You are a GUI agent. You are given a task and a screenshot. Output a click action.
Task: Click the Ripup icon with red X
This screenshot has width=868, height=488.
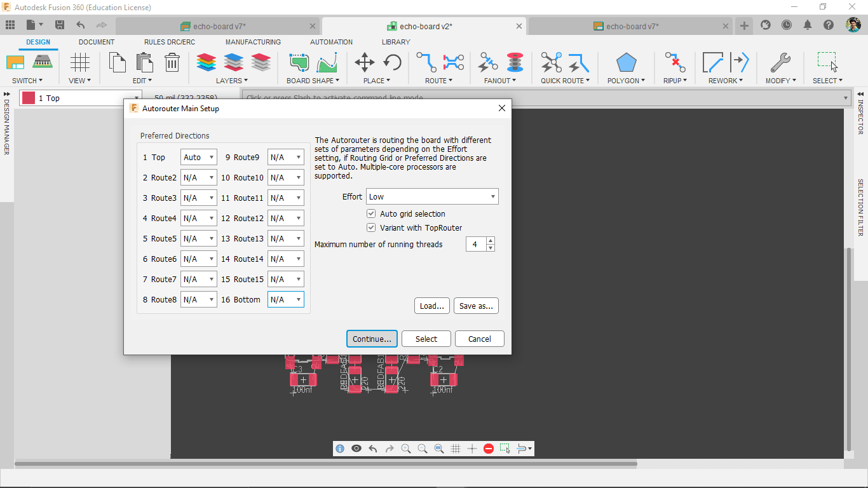(675, 62)
